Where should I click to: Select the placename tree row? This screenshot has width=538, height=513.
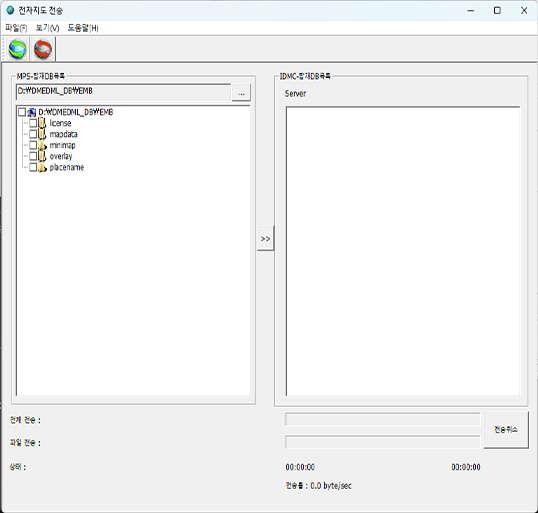coord(67,167)
